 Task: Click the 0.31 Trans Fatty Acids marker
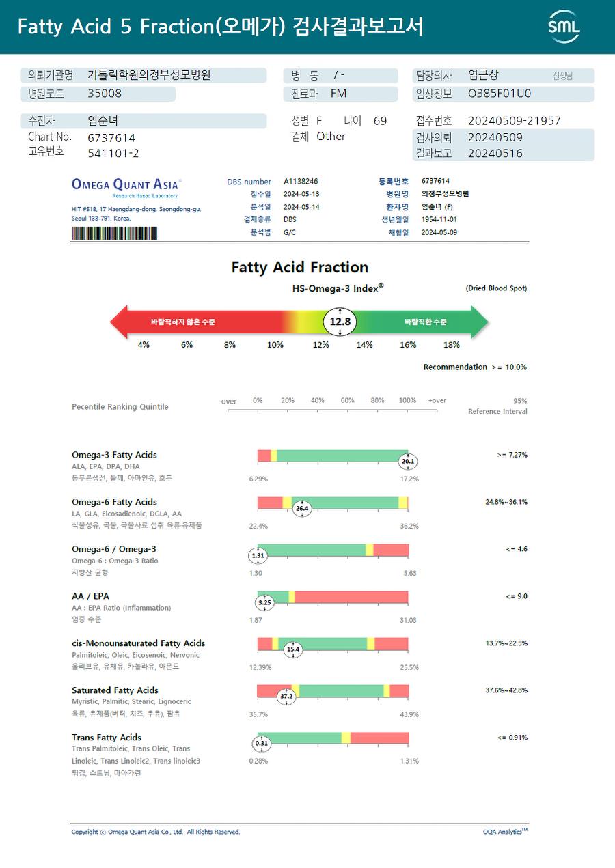(262, 743)
